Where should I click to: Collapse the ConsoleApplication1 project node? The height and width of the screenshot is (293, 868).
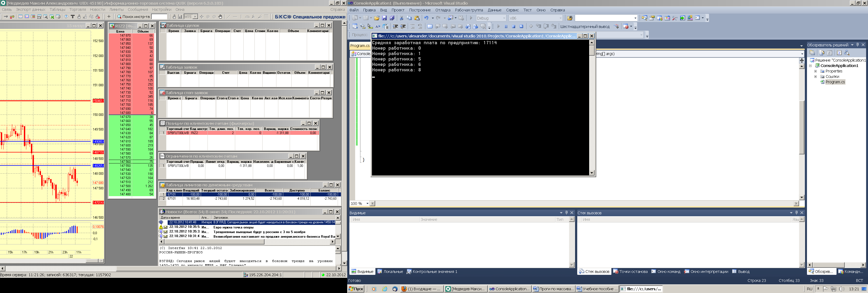point(810,66)
